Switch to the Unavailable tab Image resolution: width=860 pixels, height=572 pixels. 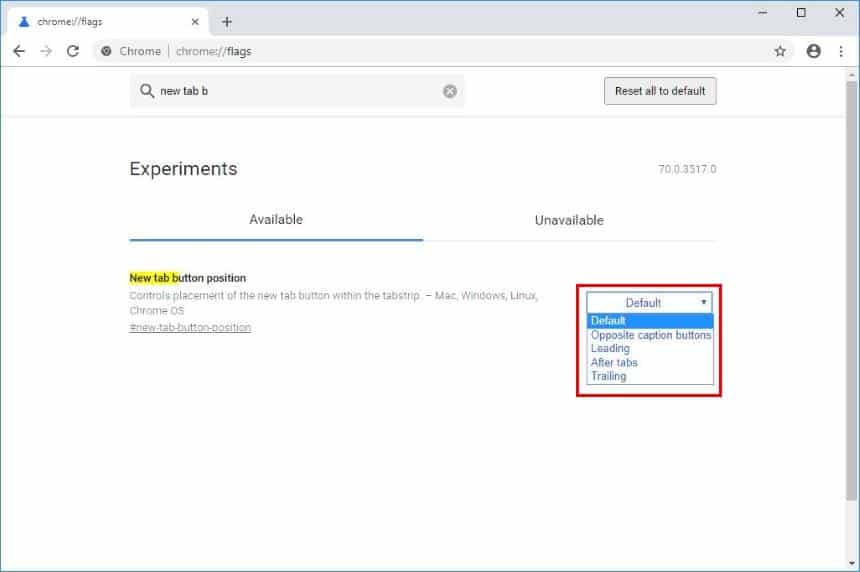(569, 220)
